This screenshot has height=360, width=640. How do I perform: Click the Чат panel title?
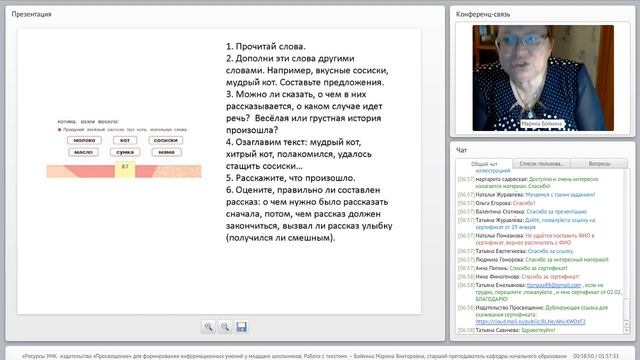461,150
